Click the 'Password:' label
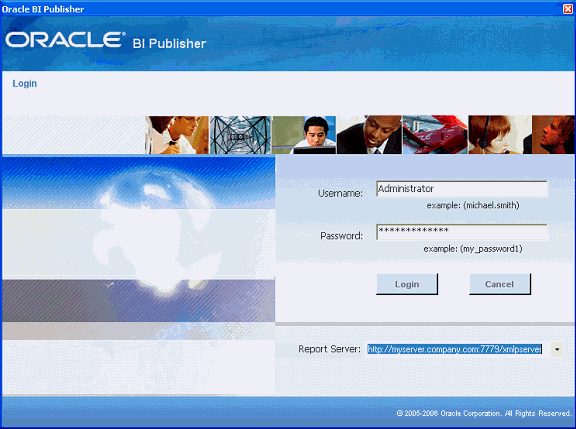576x429 pixels. point(341,236)
